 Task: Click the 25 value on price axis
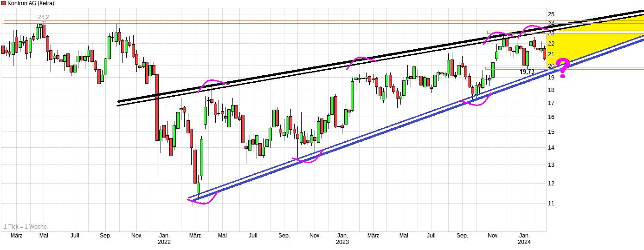click(551, 14)
